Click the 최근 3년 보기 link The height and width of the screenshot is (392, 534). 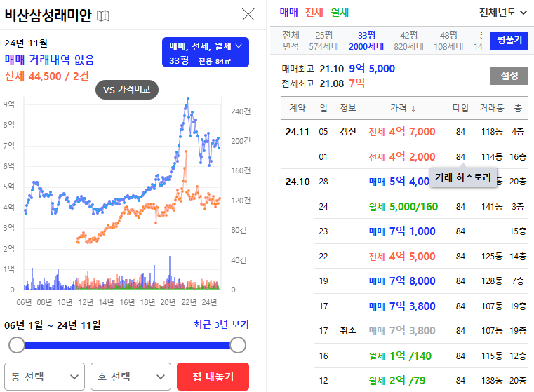pos(221,325)
